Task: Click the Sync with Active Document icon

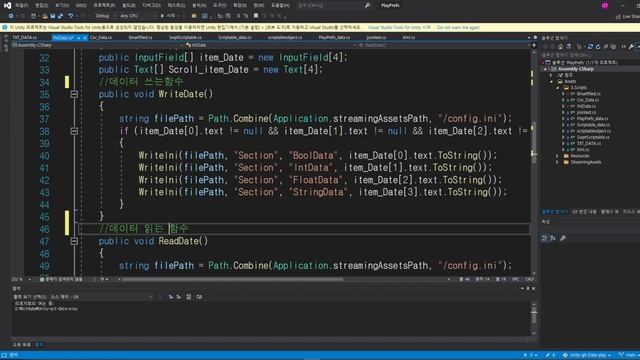Action: 590,47
